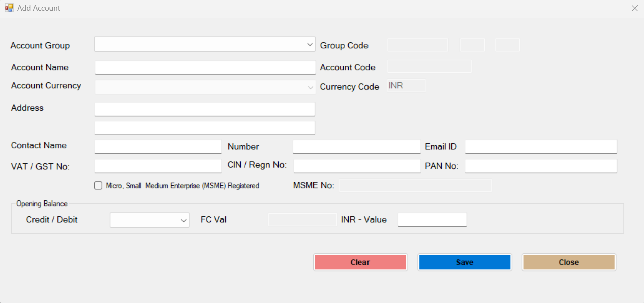Click the Add Account window icon
Screen dimensions: 644x303
[9, 8]
